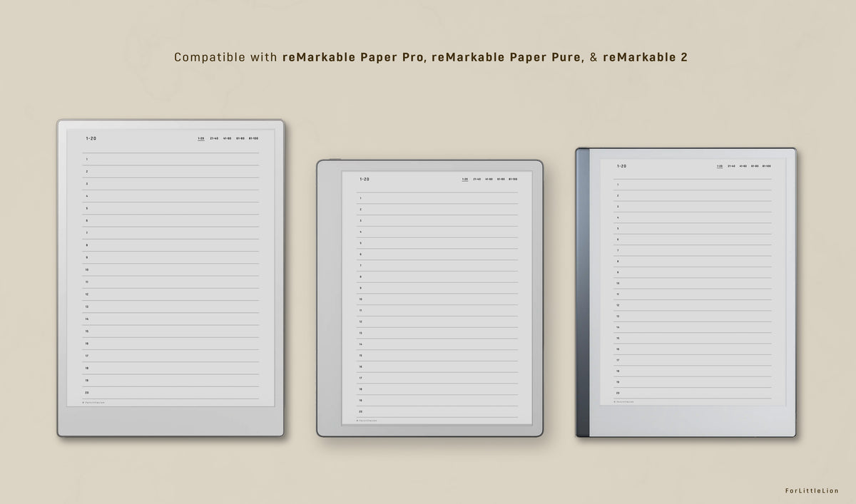Screen dimensions: 856x504
Task: Select row number 8 on middle tablet
Action: 361,277
